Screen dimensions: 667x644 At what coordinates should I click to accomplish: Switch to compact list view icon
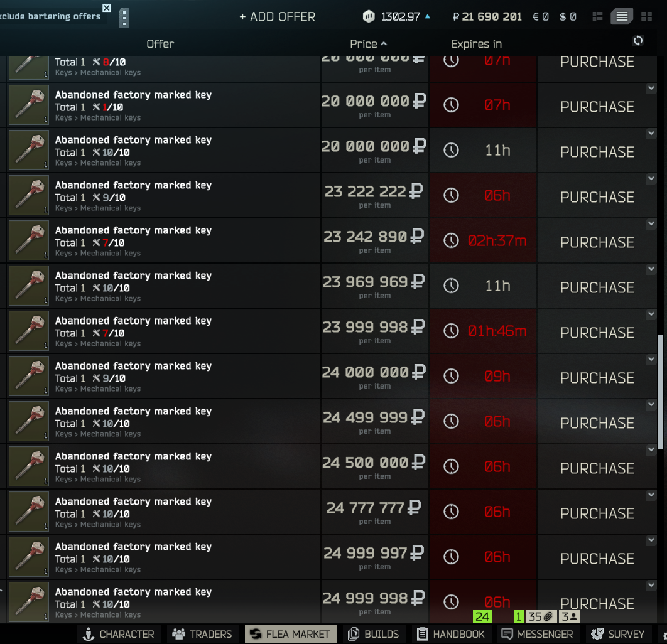[x=598, y=16]
